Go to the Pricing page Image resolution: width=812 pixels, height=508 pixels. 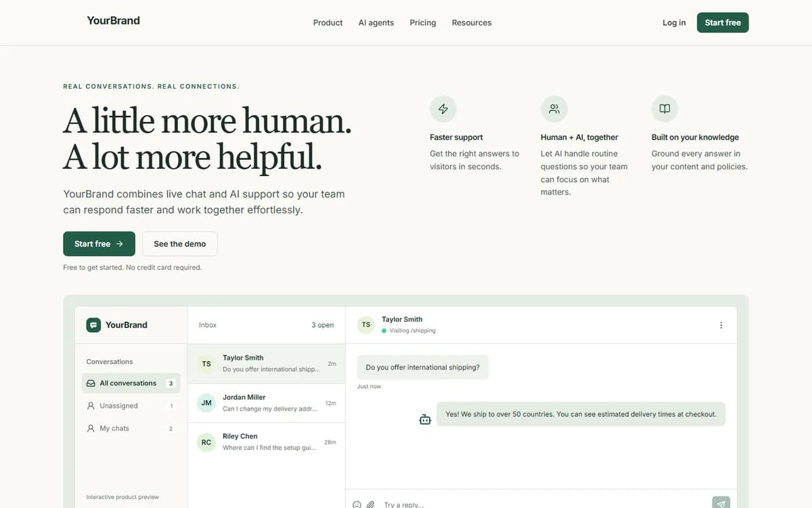423,22
